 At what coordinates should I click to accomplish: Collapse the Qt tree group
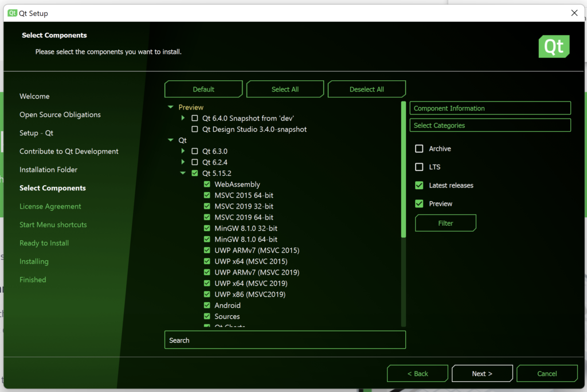[x=171, y=140]
